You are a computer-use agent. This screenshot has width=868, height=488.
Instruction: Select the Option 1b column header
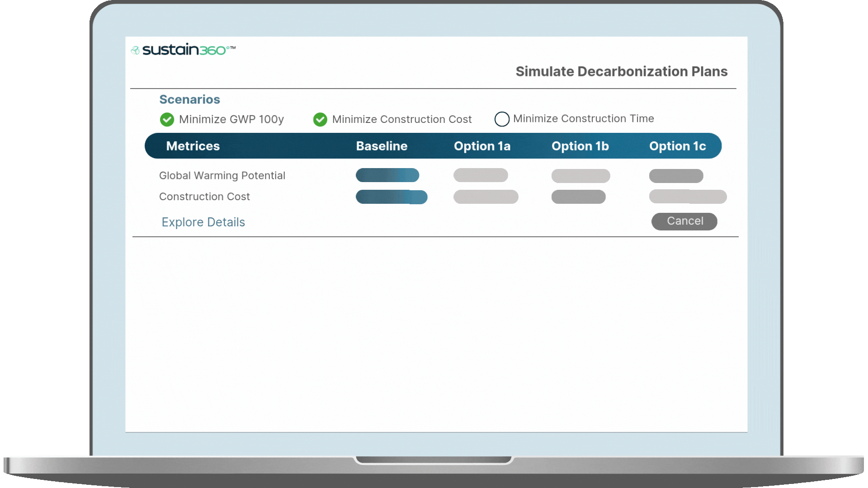[x=580, y=146]
